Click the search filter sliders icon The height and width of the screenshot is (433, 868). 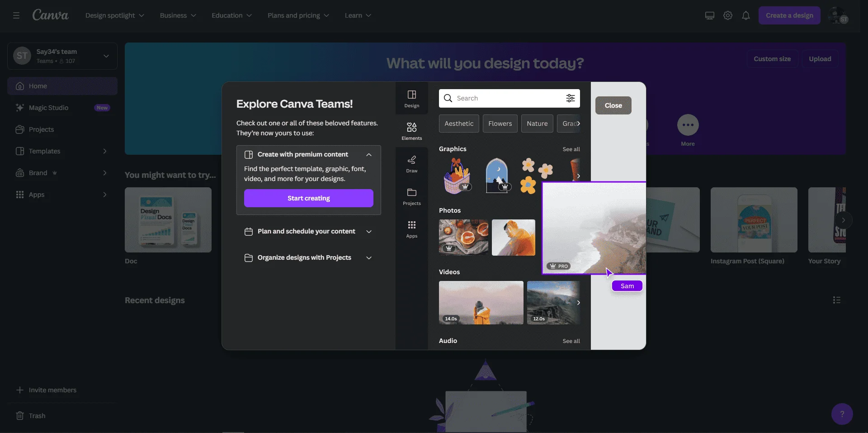click(571, 98)
